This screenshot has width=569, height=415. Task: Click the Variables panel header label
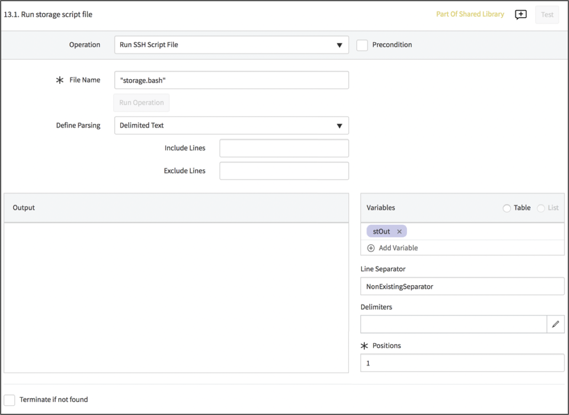tap(381, 208)
